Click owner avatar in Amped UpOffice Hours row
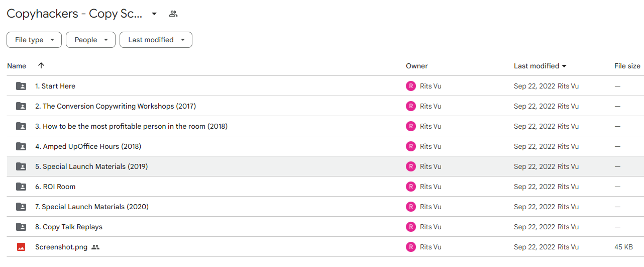Screen dimensions: 644x267 tap(411, 146)
